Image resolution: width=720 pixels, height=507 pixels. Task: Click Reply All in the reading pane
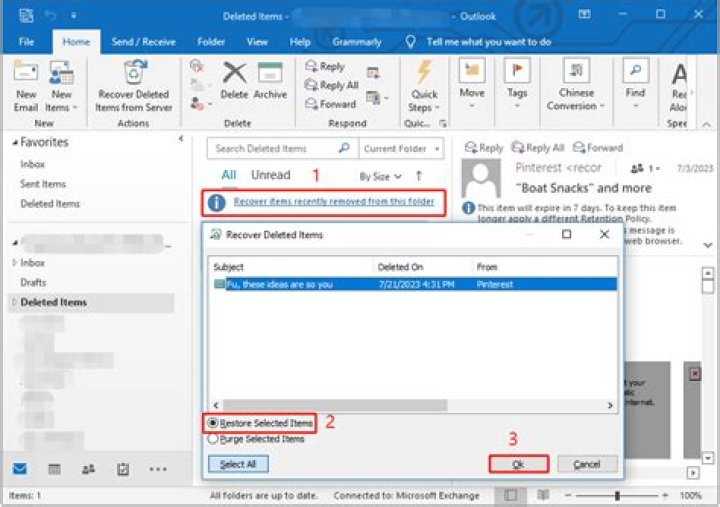[538, 148]
